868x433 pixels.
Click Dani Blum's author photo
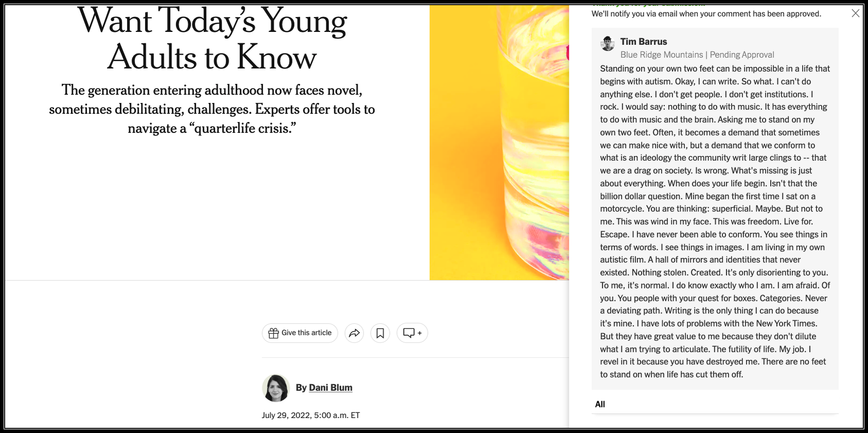click(276, 388)
